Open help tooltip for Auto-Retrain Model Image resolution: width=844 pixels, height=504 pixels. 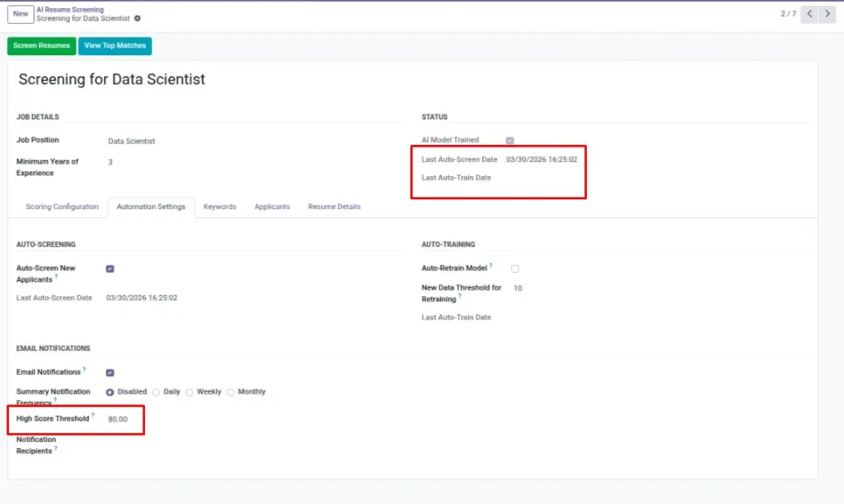click(491, 265)
